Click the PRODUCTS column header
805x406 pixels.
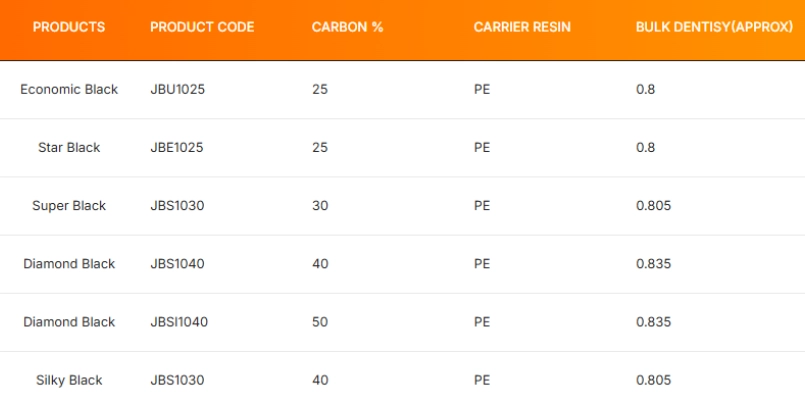69,27
